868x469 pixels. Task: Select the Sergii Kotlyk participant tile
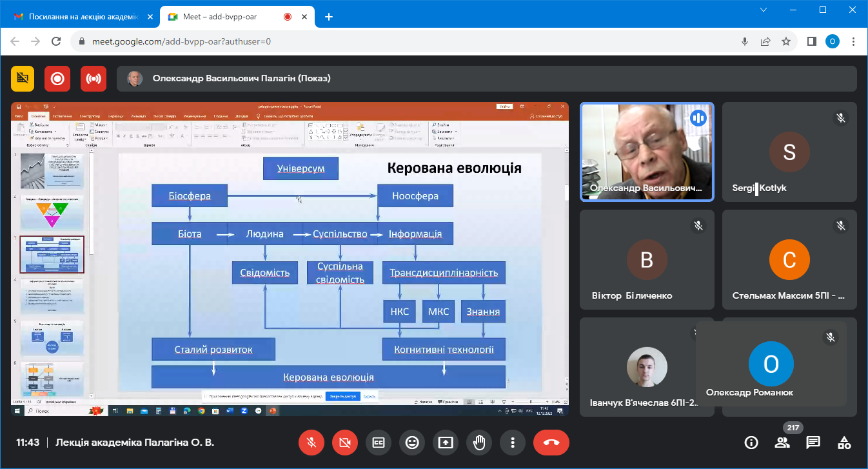[x=789, y=152]
